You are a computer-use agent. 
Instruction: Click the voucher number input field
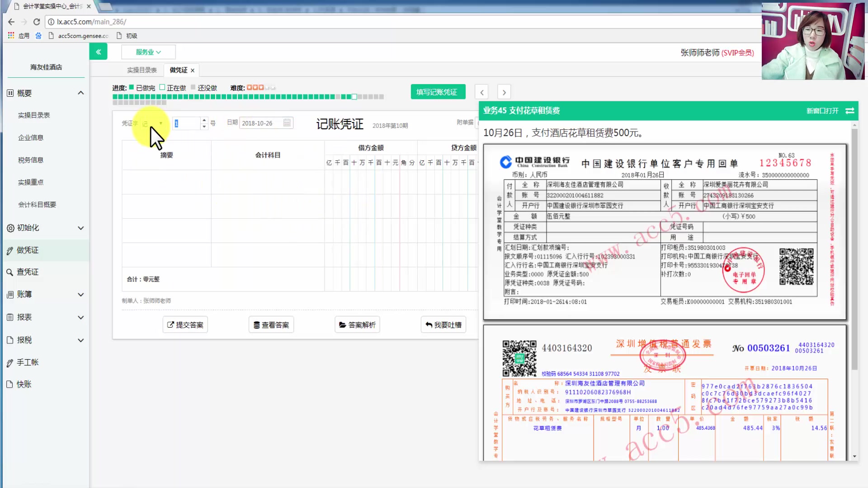(x=186, y=123)
